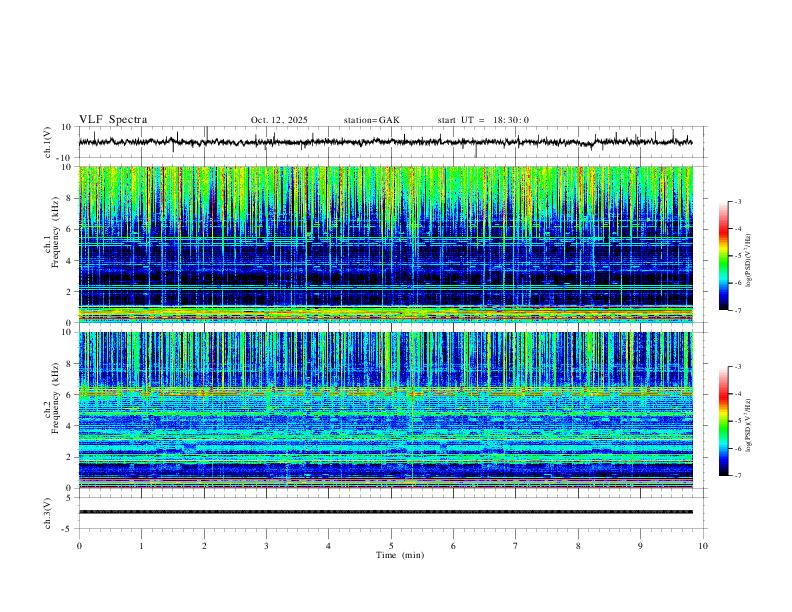Select the date text "Oct. 12, 2025"
This screenshot has width=792, height=612.
tap(279, 120)
